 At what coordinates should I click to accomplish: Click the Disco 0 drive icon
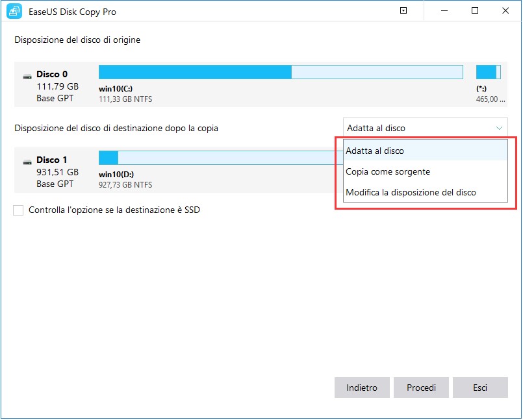[x=27, y=77]
